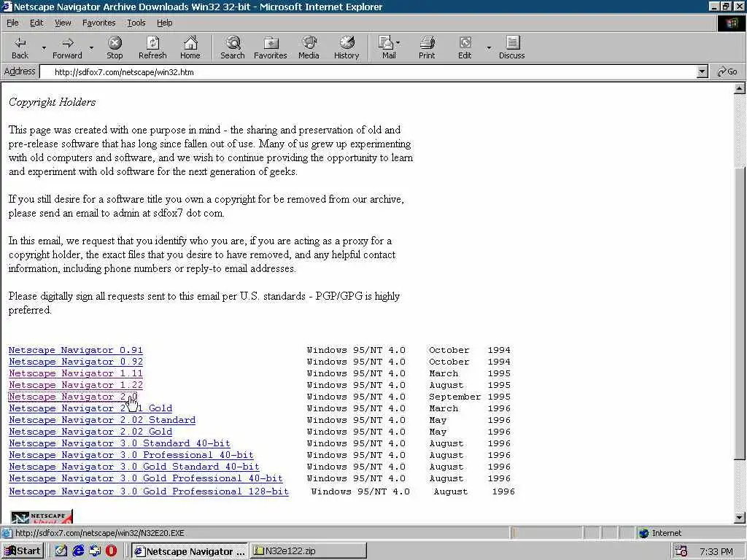Viewport: 747px width, 560px height.
Task: Click the Windows logo throbber
Action: point(732,23)
